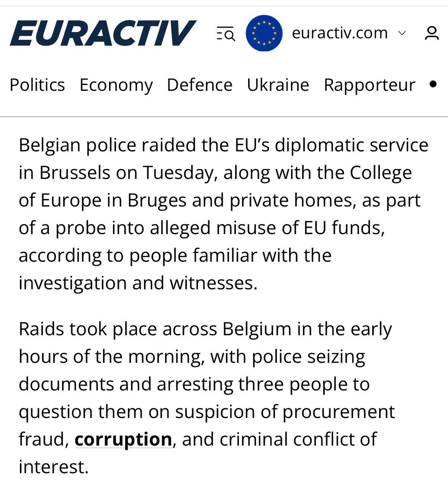Go to the Politics section

37,85
